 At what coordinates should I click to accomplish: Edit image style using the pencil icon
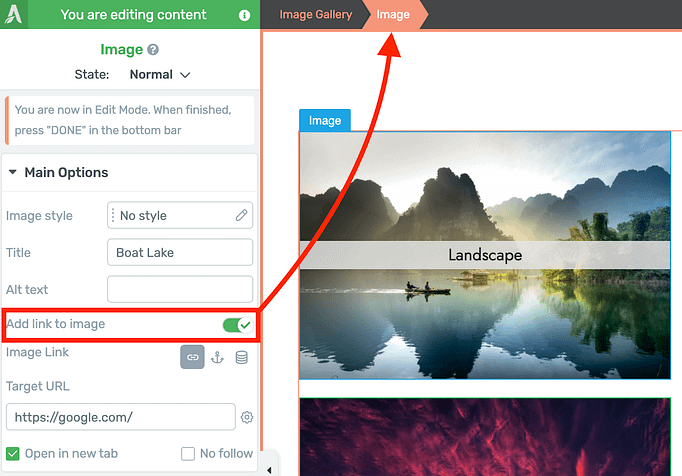241,215
